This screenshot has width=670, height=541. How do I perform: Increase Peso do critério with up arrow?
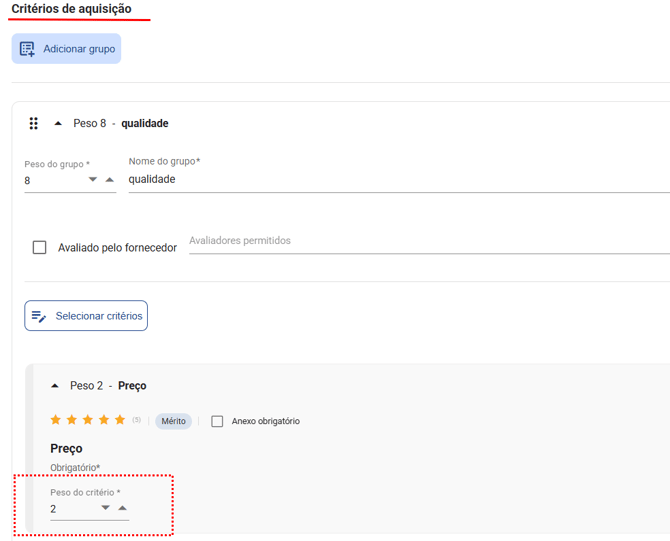pyautogui.click(x=123, y=508)
